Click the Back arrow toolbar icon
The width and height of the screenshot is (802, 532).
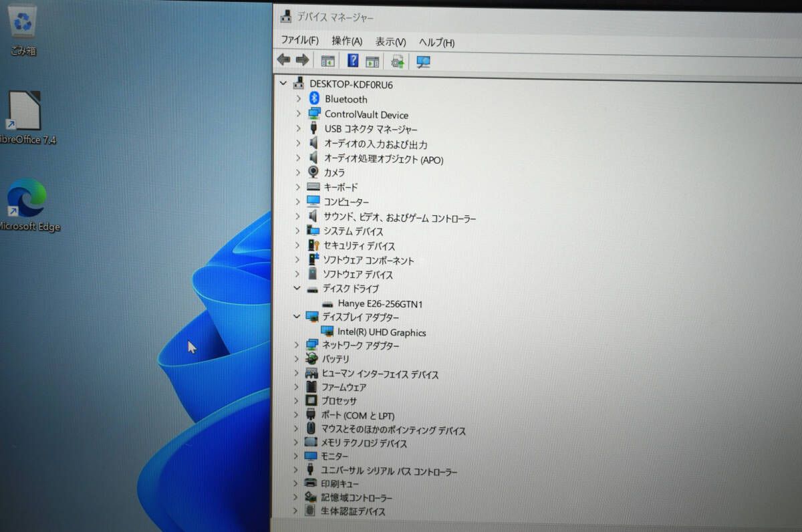coord(284,60)
